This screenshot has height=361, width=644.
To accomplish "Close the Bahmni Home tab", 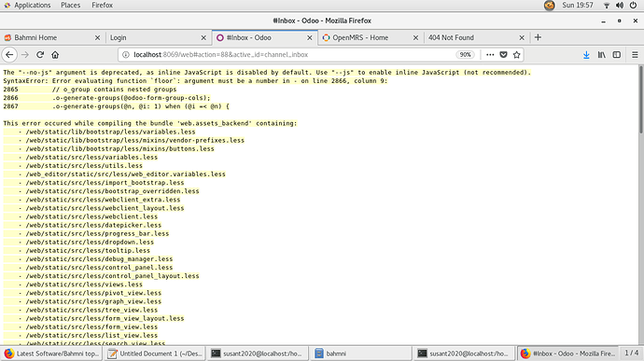I will (x=97, y=37).
